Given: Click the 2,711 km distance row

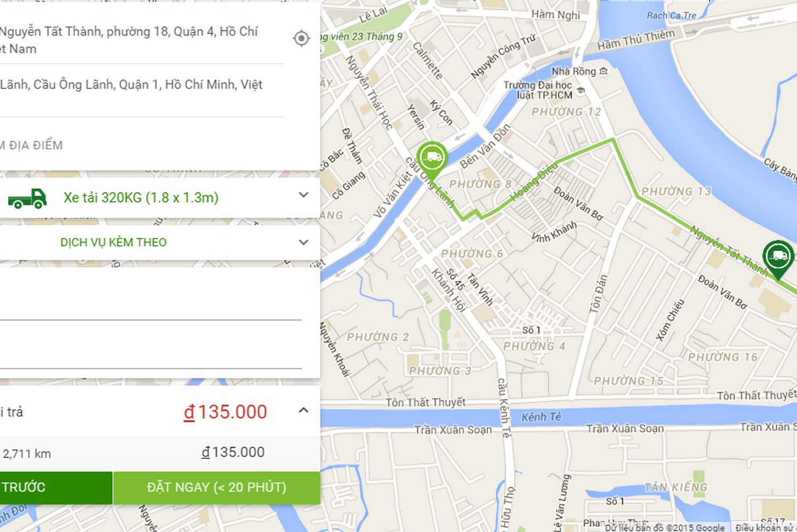Looking at the screenshot, I should coord(27,454).
